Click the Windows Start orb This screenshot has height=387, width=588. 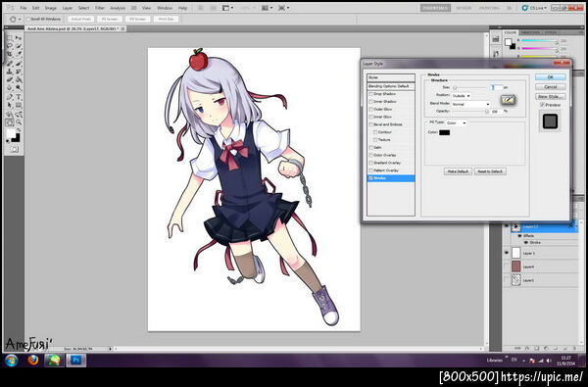(x=12, y=361)
